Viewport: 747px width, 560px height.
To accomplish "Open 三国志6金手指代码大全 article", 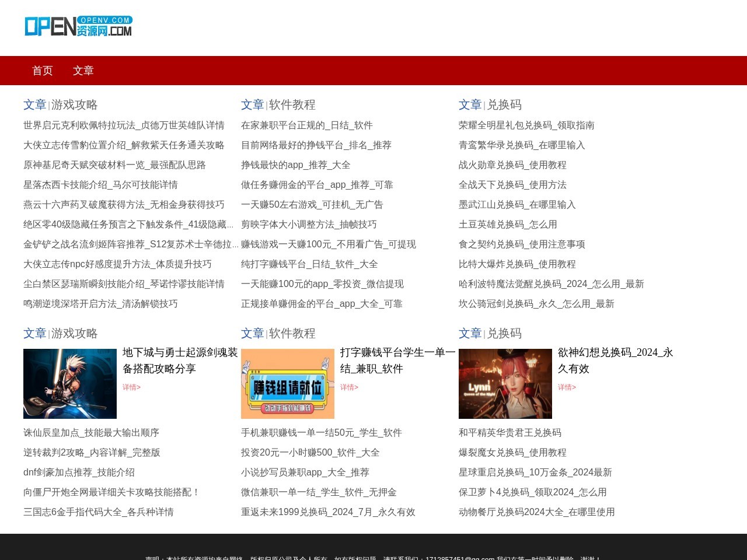I will (99, 512).
